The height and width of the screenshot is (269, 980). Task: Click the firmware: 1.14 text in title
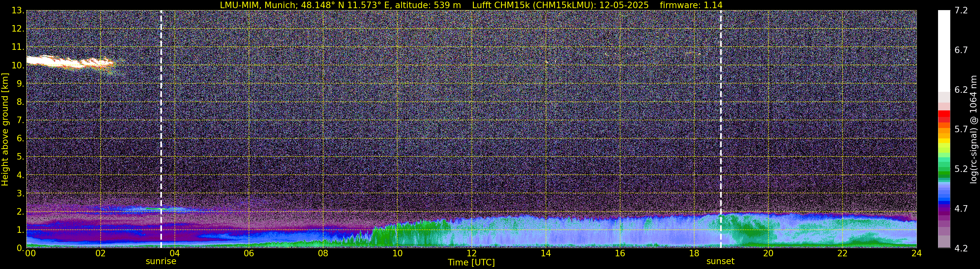(x=691, y=5)
